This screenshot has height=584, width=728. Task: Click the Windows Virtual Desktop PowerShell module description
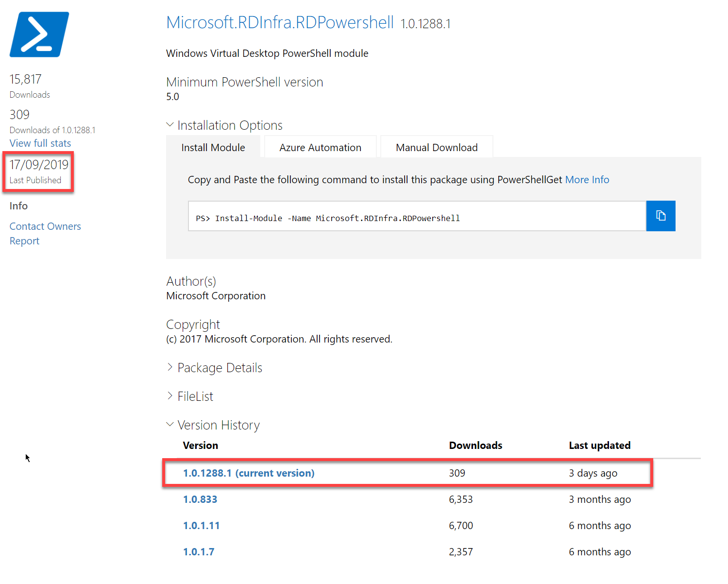[x=267, y=53]
